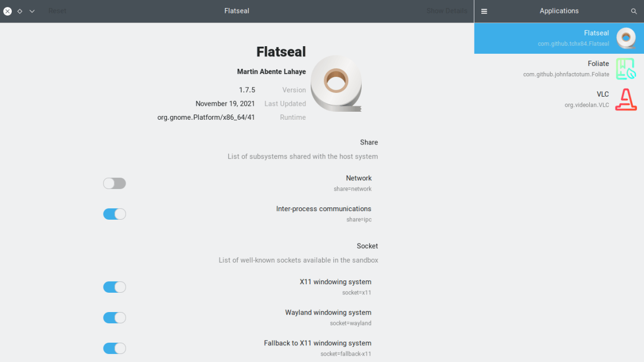Click the VLC traffic cone icon
The width and height of the screenshot is (644, 362).
point(626,99)
